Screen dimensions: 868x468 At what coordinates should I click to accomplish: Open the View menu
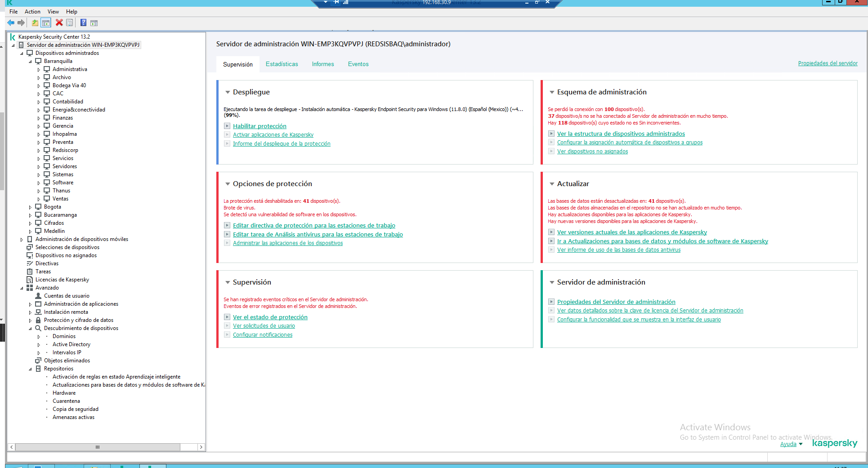tap(53, 12)
